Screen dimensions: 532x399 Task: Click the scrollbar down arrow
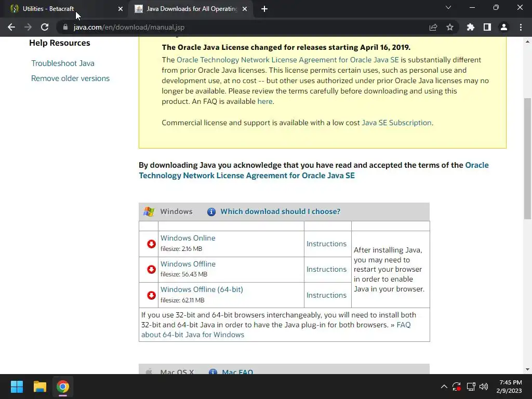coord(527,369)
